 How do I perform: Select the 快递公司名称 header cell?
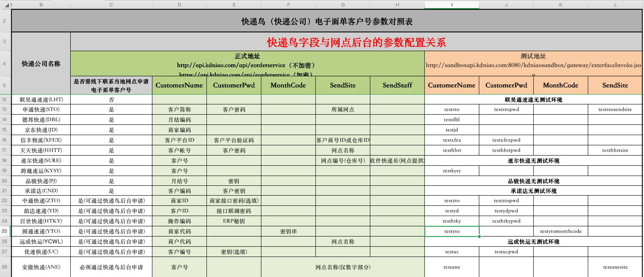pos(41,63)
